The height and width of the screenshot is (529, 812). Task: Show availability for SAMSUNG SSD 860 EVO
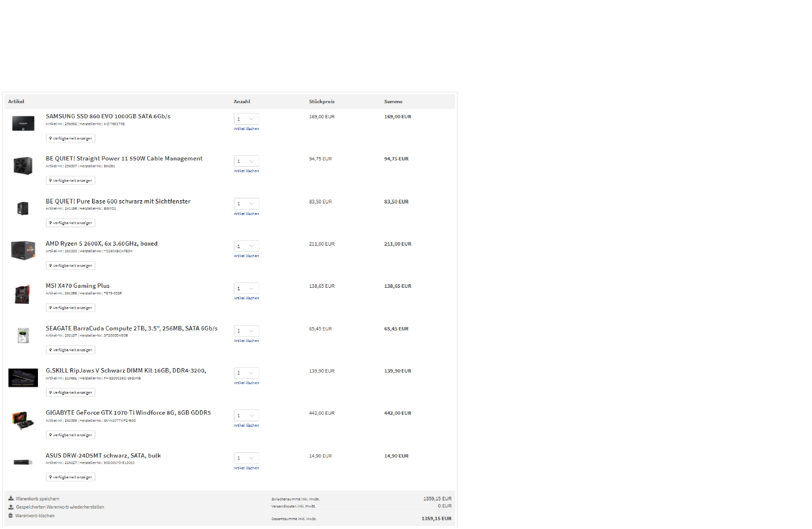(x=71, y=138)
